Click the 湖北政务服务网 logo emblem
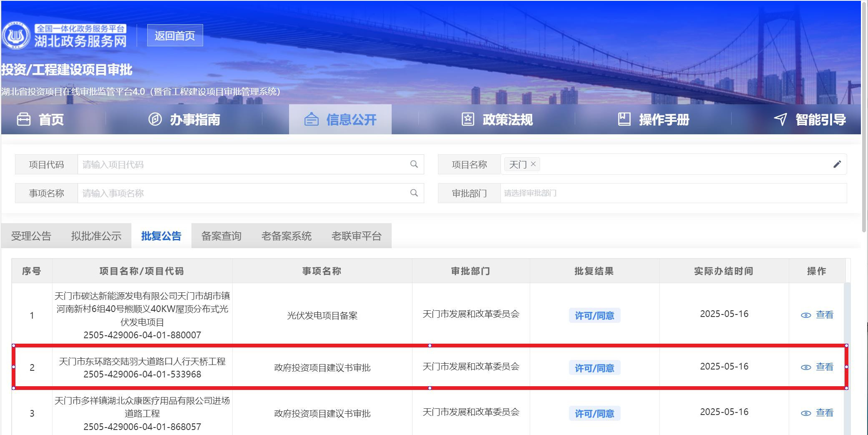This screenshot has width=868, height=435. (16, 35)
